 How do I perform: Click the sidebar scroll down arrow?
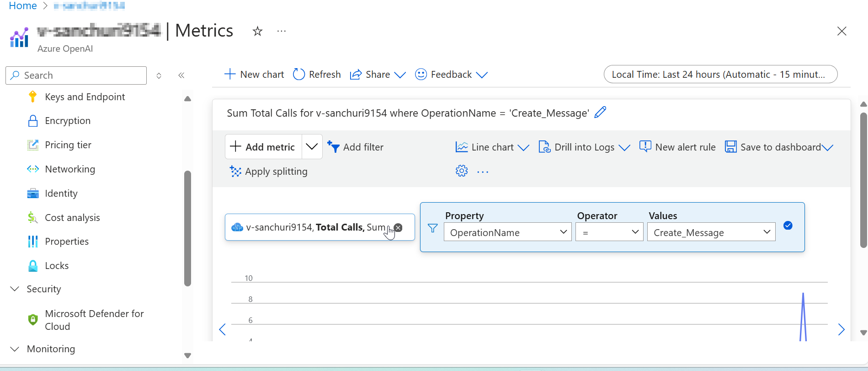187,355
